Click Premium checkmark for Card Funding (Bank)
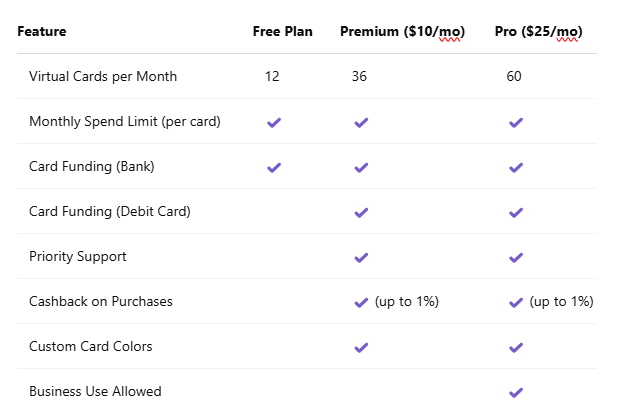 tap(361, 167)
